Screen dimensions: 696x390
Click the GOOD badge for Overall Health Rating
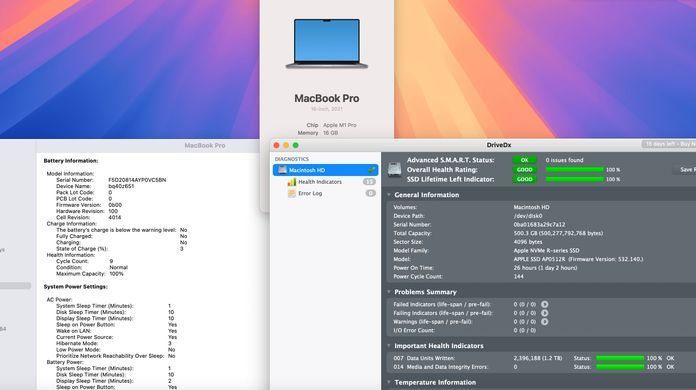coord(524,169)
